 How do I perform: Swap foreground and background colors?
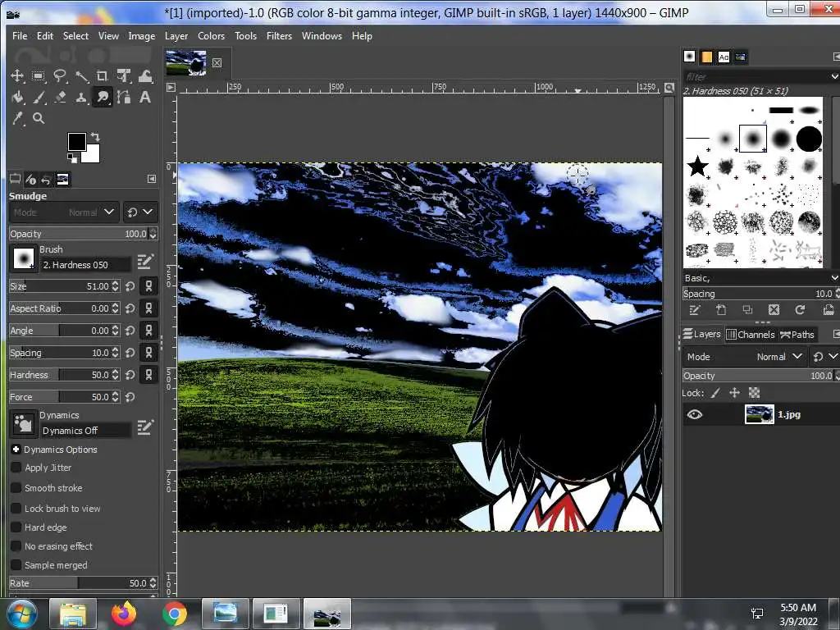(x=95, y=137)
